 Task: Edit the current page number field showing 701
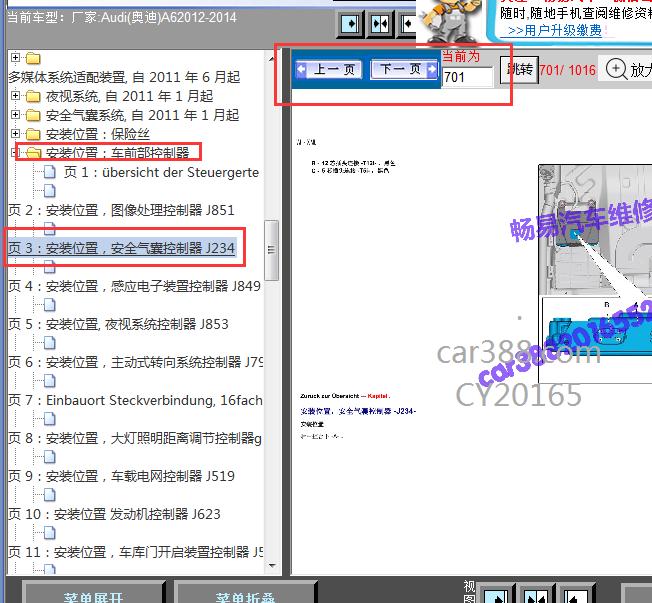click(467, 77)
